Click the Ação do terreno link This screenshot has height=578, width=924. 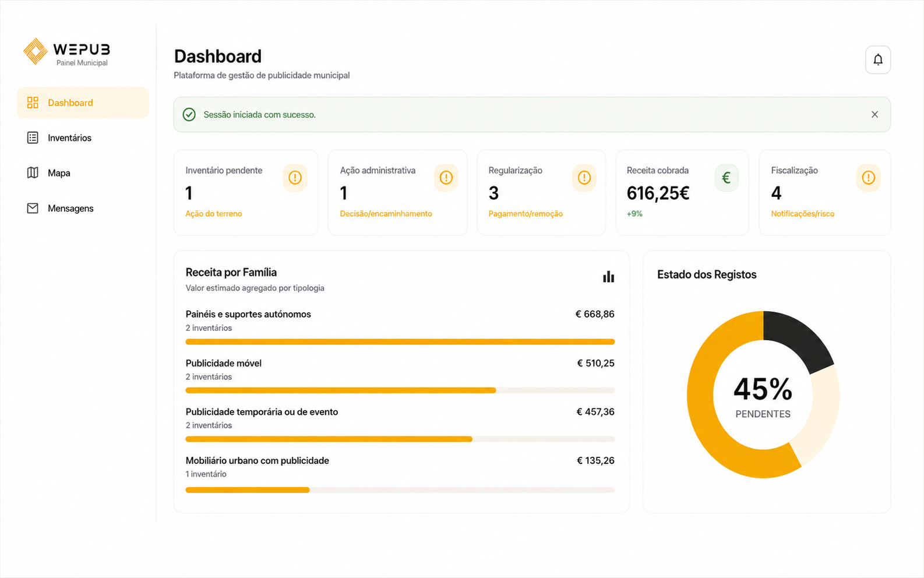214,214
